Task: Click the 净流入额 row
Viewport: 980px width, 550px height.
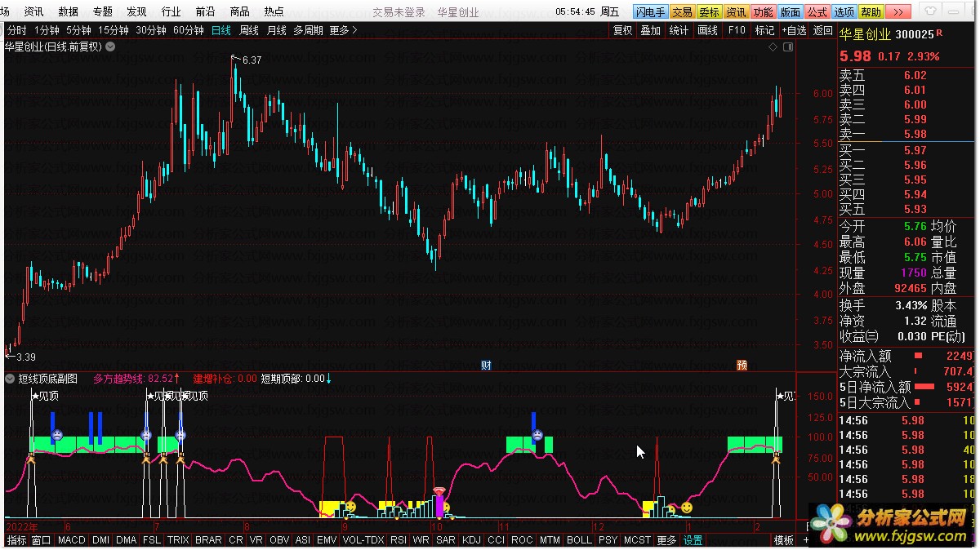Action: (x=906, y=356)
